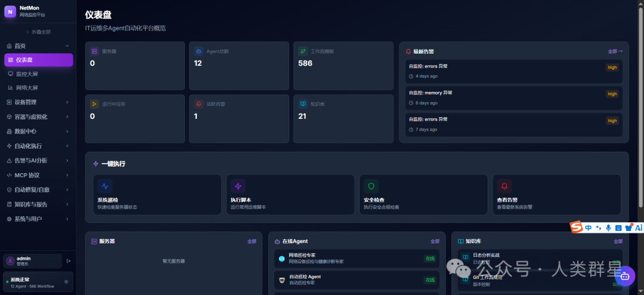Collapse the 首页 sidebar section
644x295 pixels.
[38, 46]
